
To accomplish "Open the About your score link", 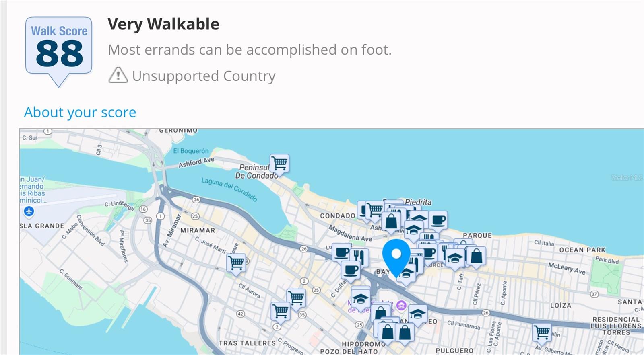I will click(80, 112).
